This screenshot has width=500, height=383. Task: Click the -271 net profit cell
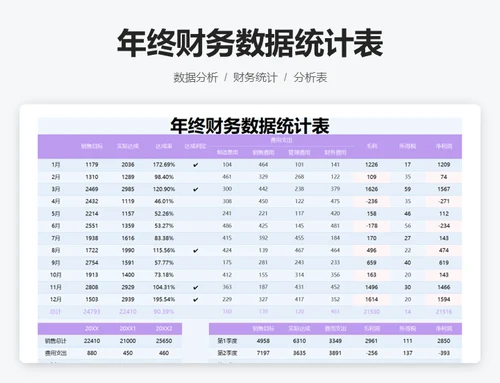coord(444,201)
